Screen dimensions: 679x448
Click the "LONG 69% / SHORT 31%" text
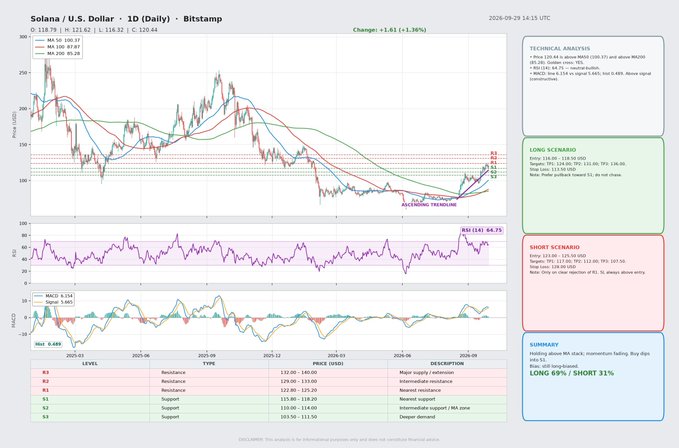pyautogui.click(x=572, y=373)
